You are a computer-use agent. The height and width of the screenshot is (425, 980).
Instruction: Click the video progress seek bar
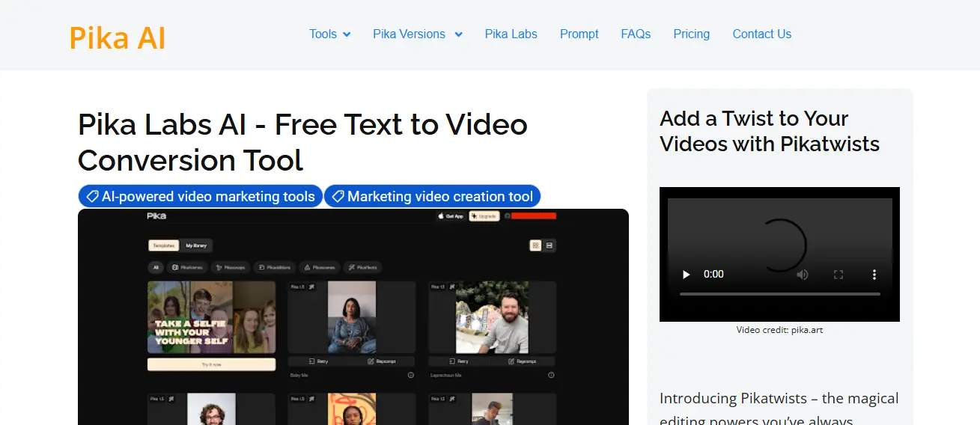779,294
